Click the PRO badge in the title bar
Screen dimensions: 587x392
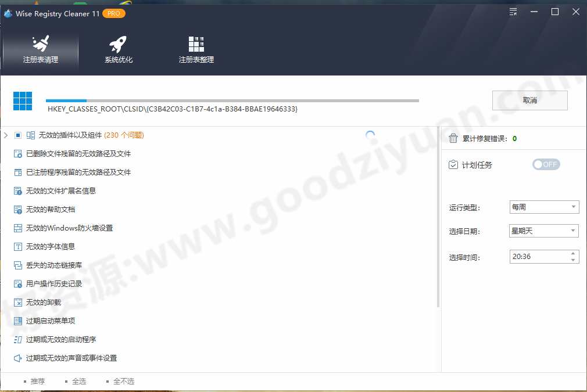click(x=114, y=13)
